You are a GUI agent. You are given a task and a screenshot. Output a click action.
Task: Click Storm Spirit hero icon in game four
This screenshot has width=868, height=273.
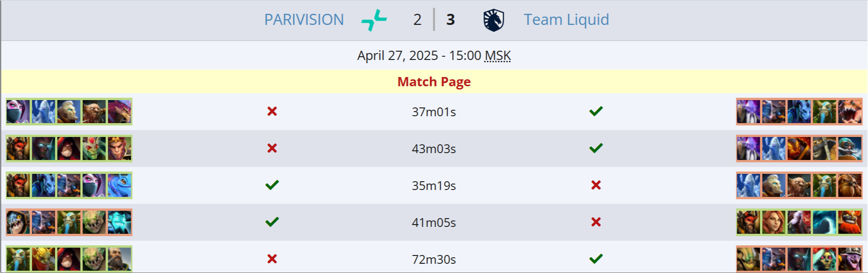click(120, 222)
